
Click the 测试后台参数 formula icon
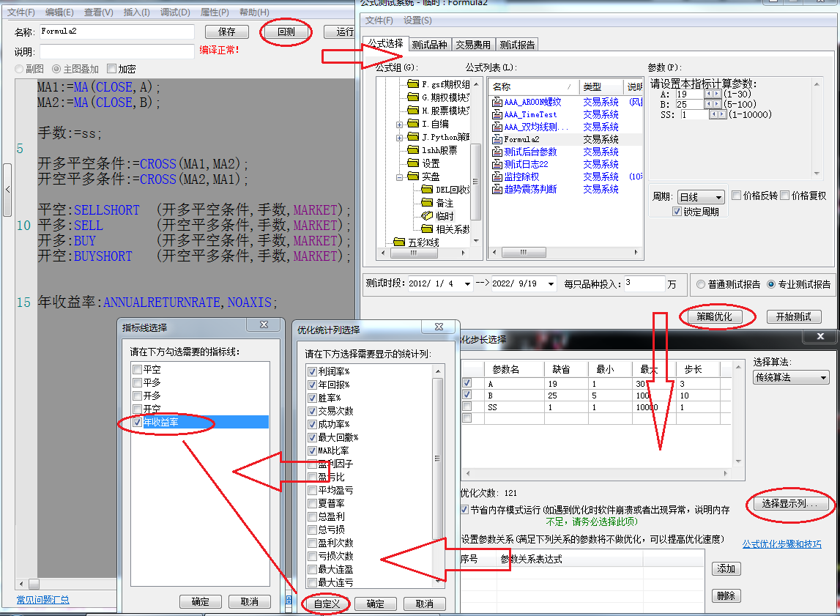tap(497, 152)
